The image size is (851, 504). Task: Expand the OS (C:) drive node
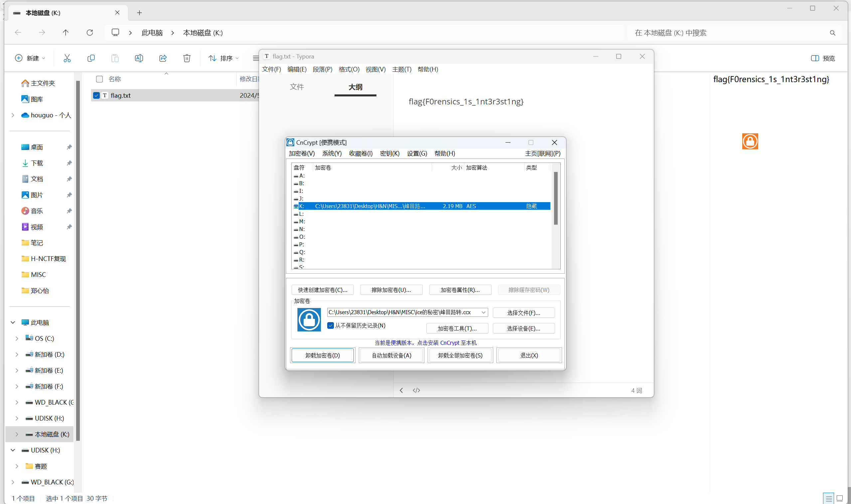click(17, 338)
